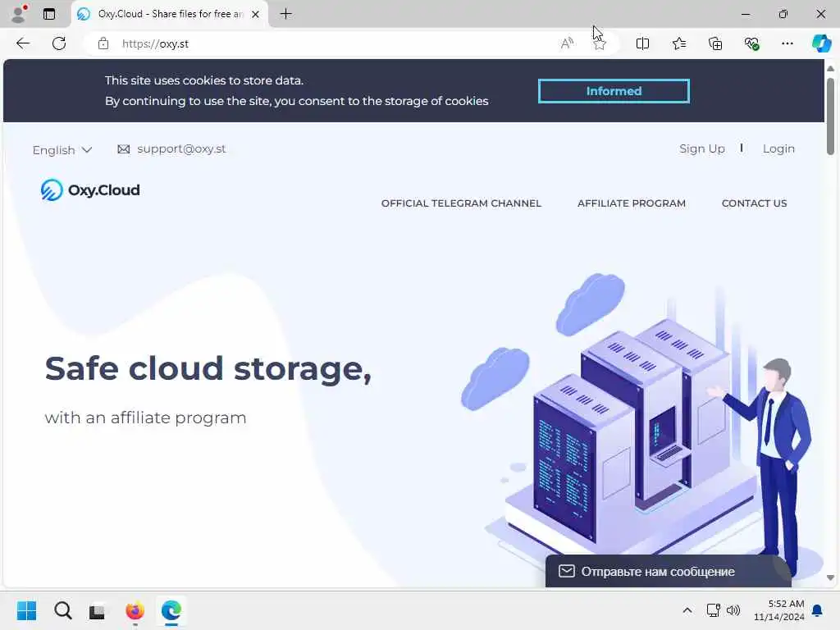Launch Copilot sidebar
The width and height of the screenshot is (840, 630).
(x=821, y=43)
